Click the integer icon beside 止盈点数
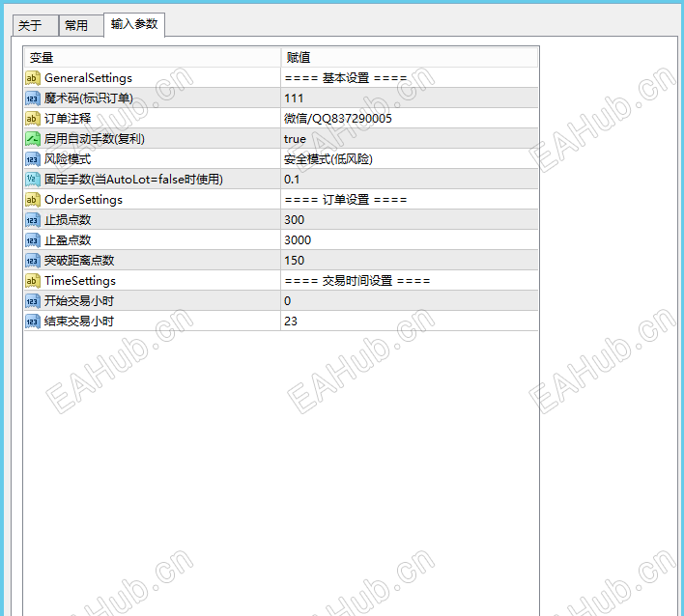The image size is (684, 616). (32, 240)
